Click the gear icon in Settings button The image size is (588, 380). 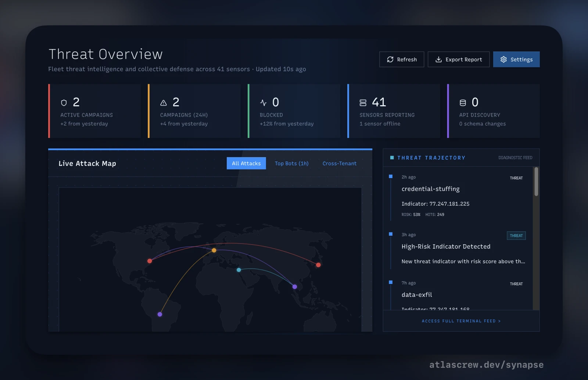pos(503,59)
